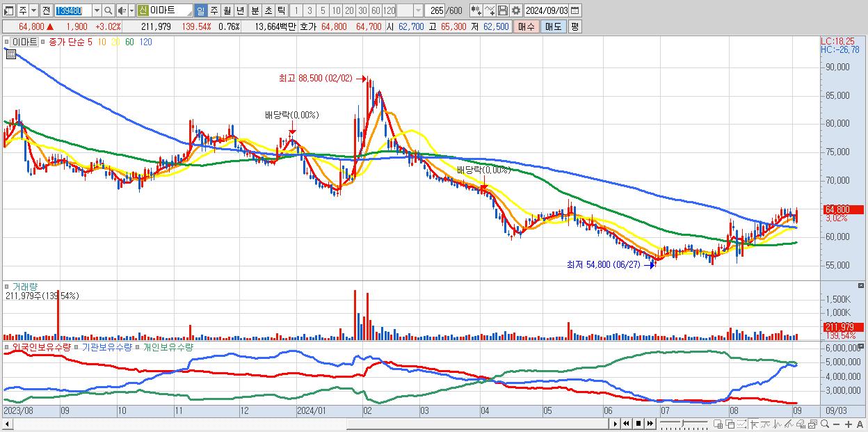This screenshot has height=432, width=868.
Task: Click the window-with-grid layout icon
Action: click(x=718, y=424)
